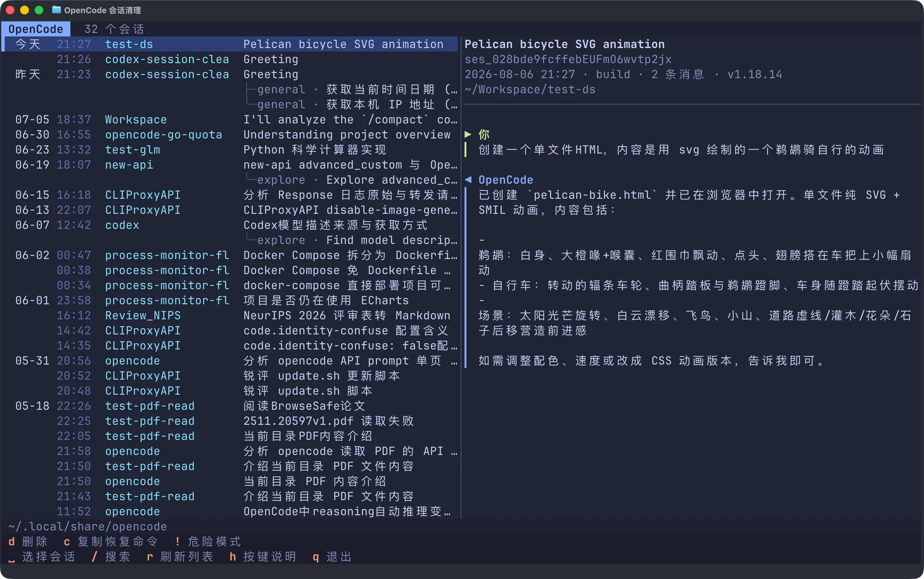Select the 07-05 Workspace session
924x579 pixels.
[x=231, y=120]
